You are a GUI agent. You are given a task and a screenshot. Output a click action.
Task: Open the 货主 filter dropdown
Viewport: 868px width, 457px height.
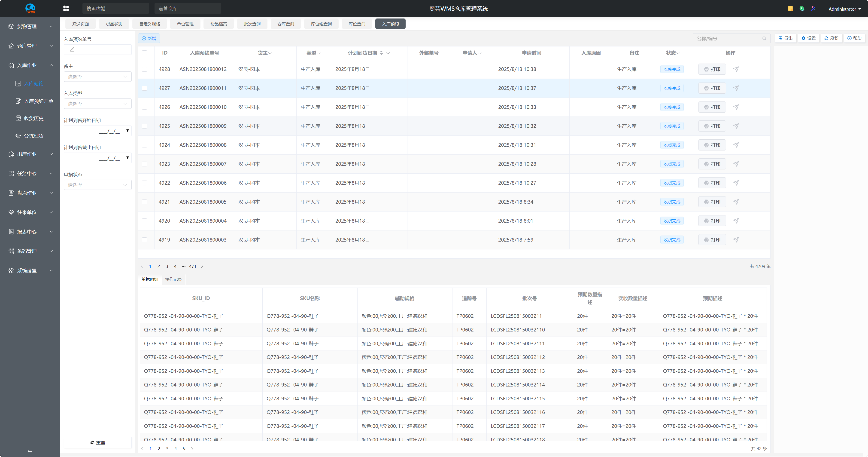click(97, 77)
